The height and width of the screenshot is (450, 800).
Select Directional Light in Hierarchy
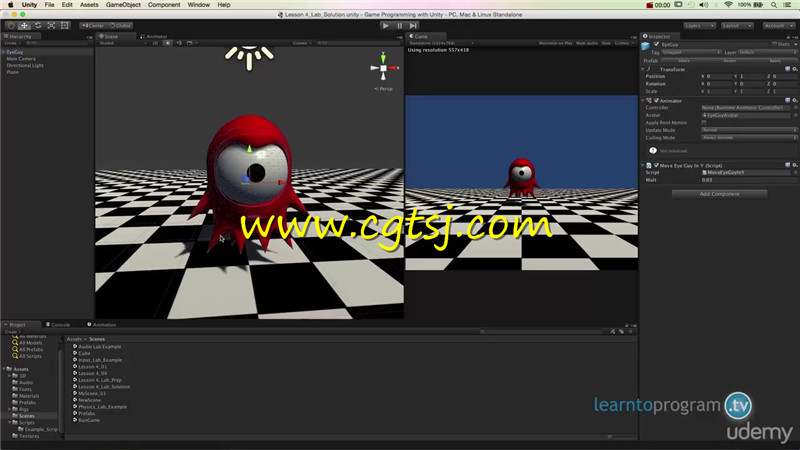[25, 65]
